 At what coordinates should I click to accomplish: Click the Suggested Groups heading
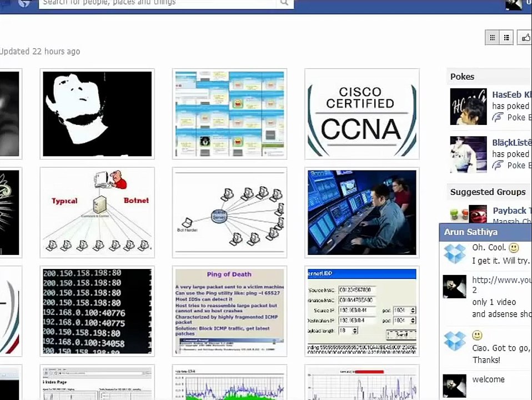tap(488, 192)
